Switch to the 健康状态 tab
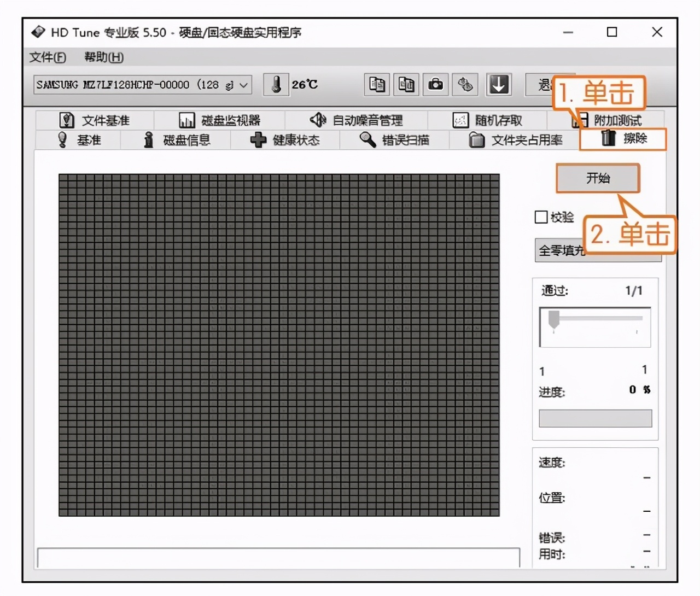This screenshot has width=700, height=596. (x=285, y=140)
